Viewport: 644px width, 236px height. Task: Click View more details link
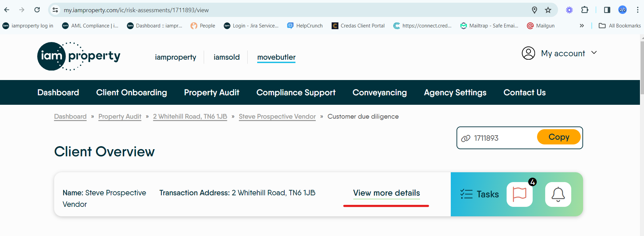(386, 193)
